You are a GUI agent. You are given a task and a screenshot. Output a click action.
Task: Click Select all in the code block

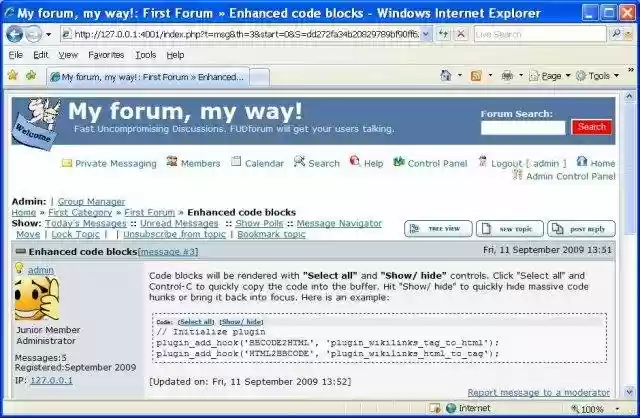[196, 322]
